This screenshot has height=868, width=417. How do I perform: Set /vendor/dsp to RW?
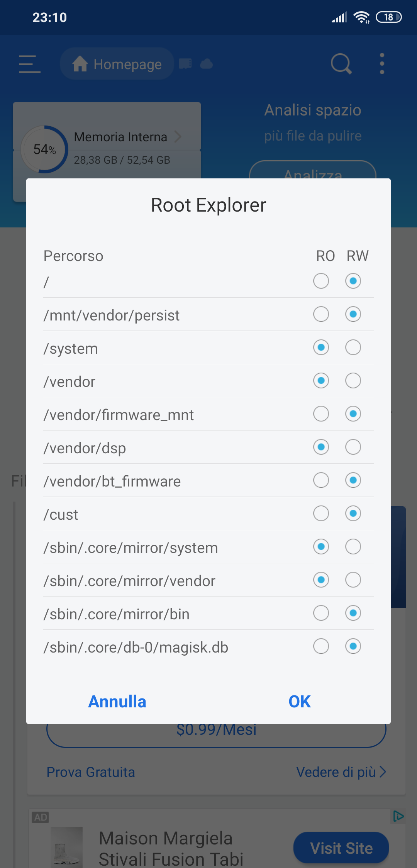click(x=353, y=447)
